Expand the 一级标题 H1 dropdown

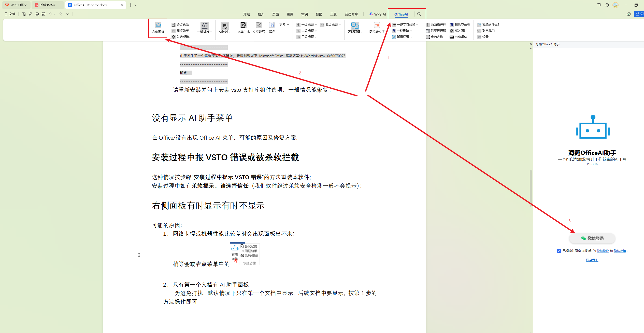tap(306, 24)
